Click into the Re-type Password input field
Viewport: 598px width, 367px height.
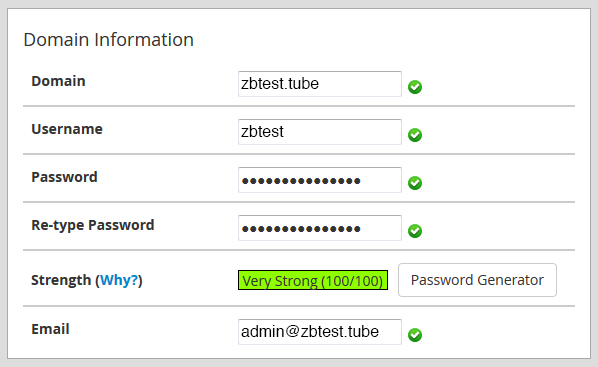[320, 228]
